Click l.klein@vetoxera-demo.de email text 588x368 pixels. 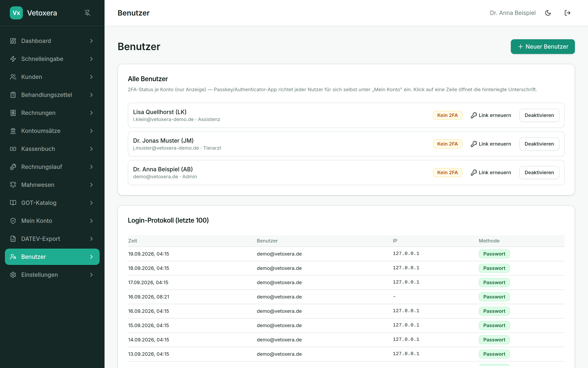(x=163, y=120)
